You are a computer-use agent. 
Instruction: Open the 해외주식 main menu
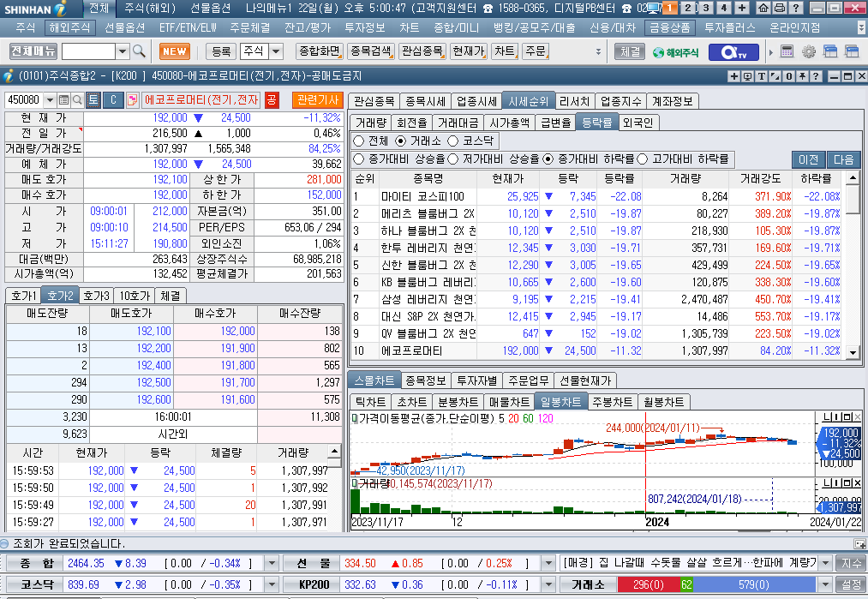[x=69, y=27]
